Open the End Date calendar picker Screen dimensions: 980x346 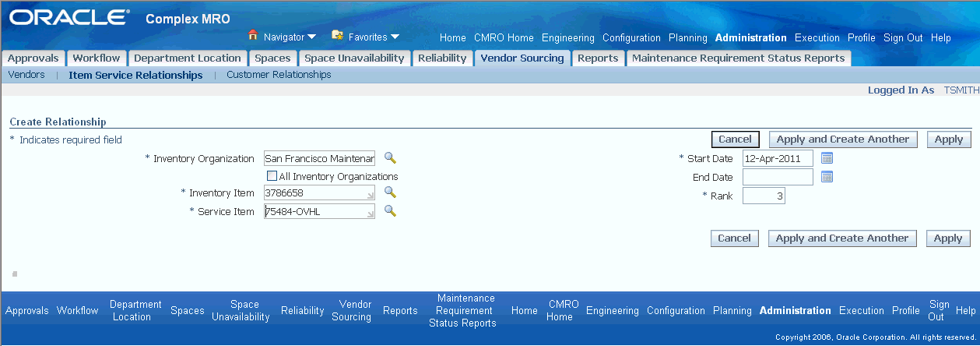click(x=827, y=177)
